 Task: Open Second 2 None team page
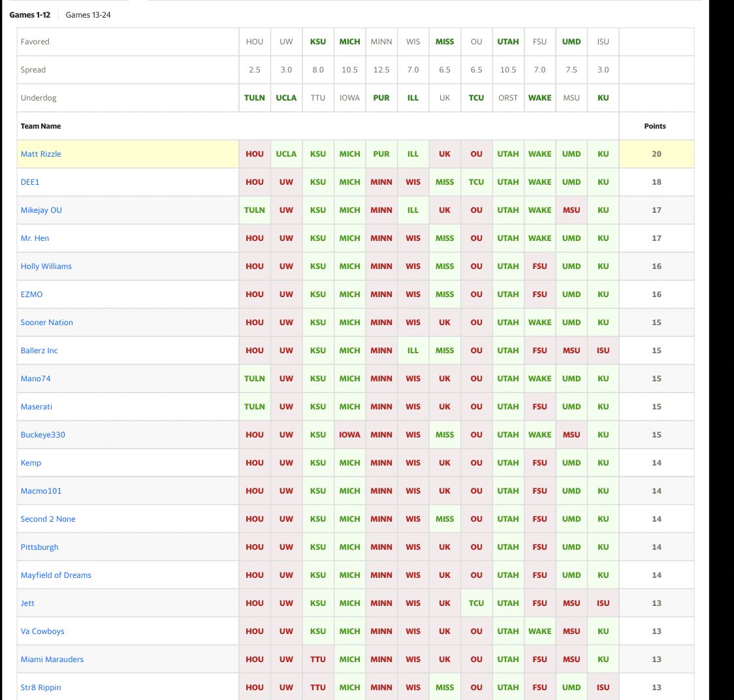48,519
